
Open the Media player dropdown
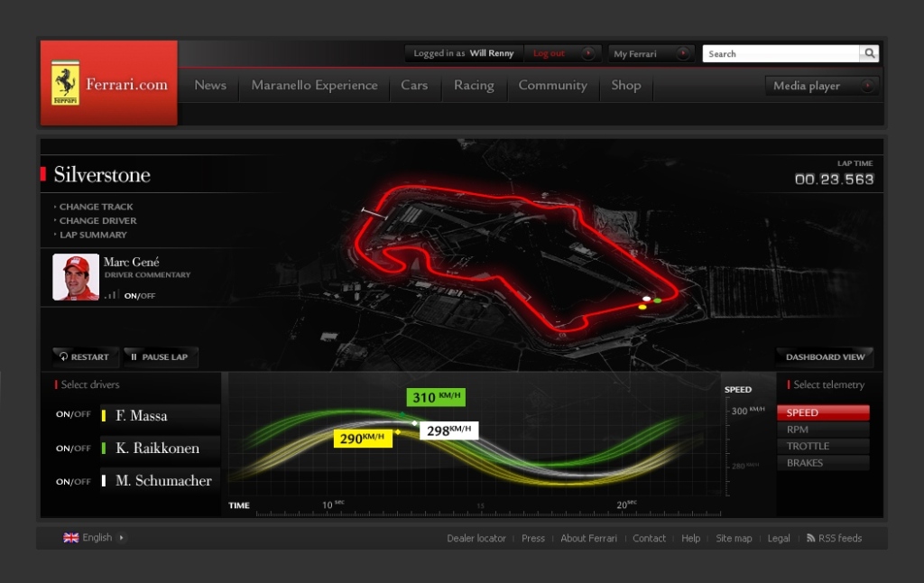click(x=866, y=87)
